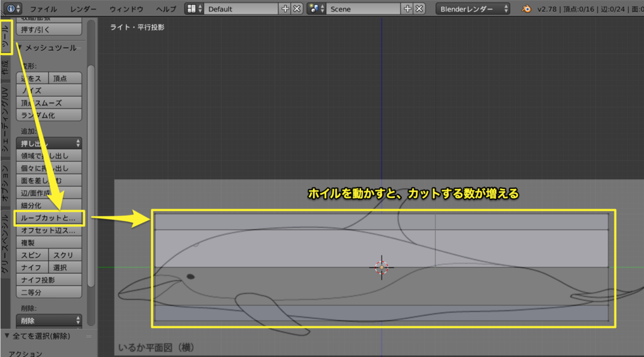
Task: Click the ループカットと... button
Action: (x=49, y=218)
